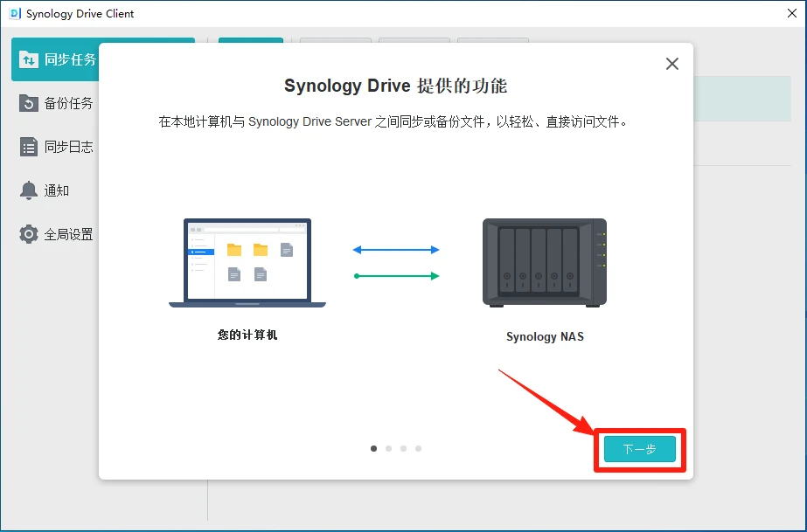
Task: Jump to the fourth page indicator dot
Action: pos(419,449)
